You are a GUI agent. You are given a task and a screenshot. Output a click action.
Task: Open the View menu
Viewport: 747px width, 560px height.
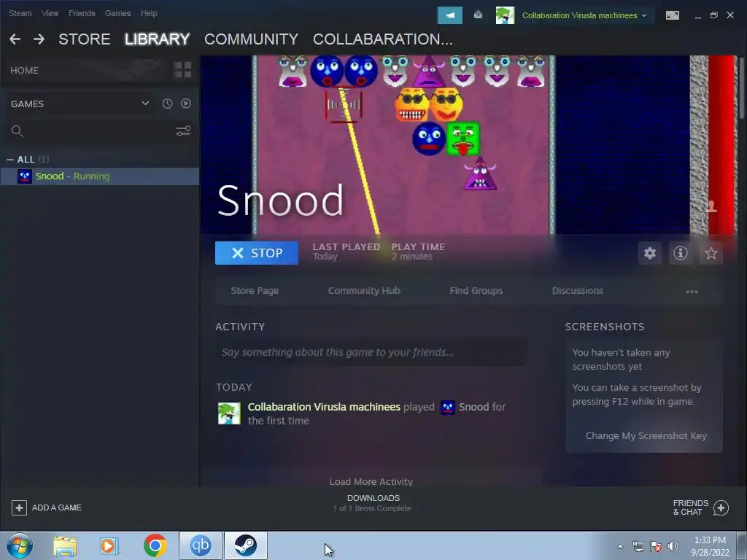click(50, 13)
